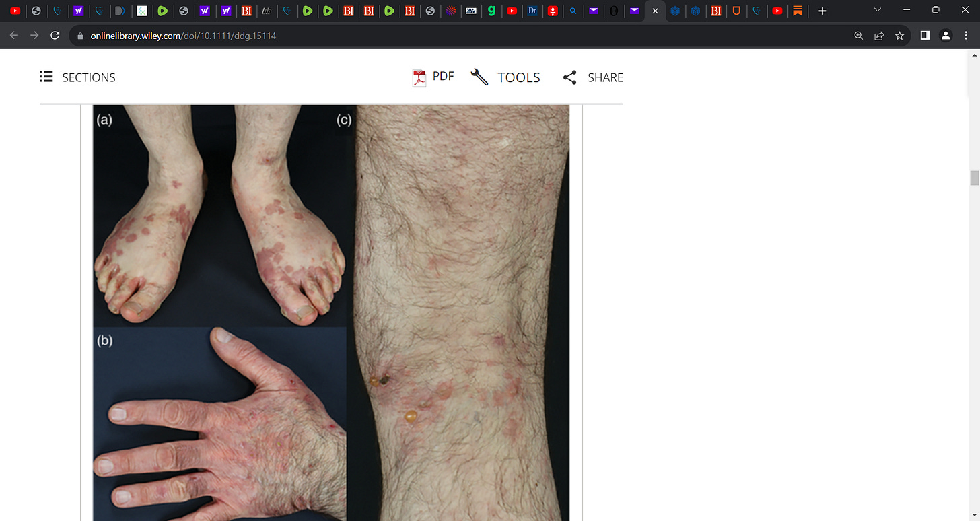Switch to the black oval '0' tab
This screenshot has width=980, height=521.
613,11
